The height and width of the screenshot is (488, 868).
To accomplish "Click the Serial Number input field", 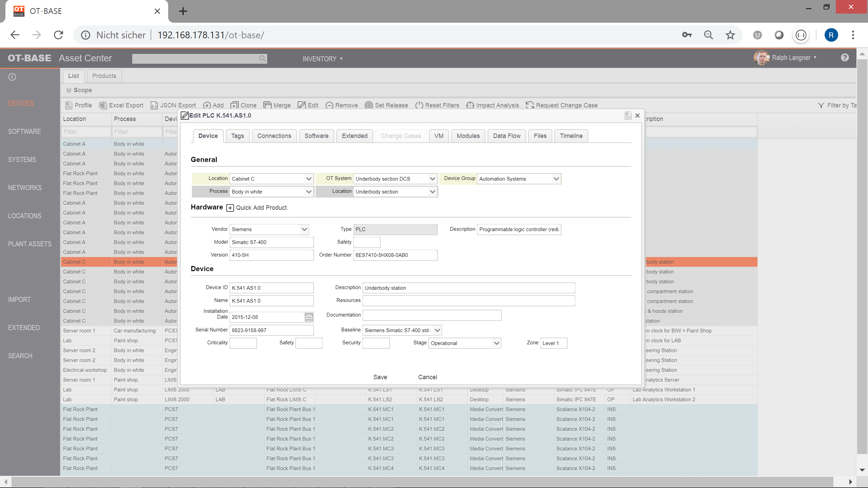I will [272, 330].
